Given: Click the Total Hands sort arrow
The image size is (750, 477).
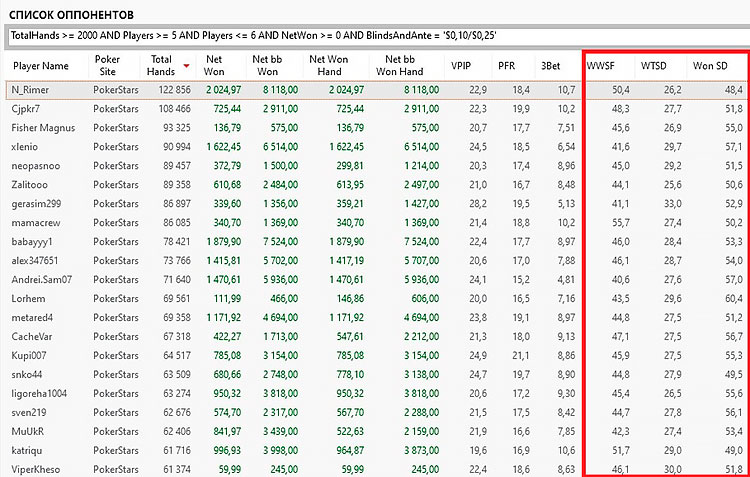Looking at the screenshot, I should click(186, 68).
